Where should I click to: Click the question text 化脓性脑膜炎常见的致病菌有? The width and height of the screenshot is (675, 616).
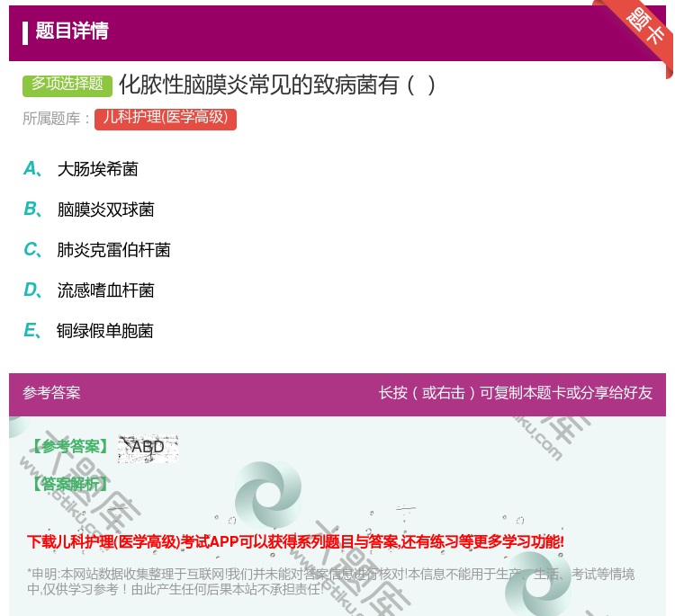278,85
